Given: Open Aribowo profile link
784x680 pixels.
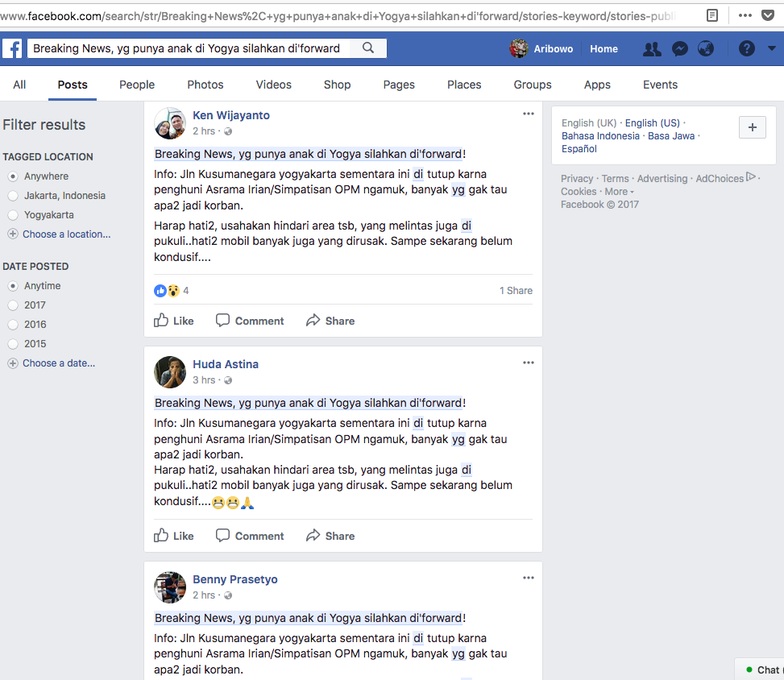Looking at the screenshot, I should point(553,49).
